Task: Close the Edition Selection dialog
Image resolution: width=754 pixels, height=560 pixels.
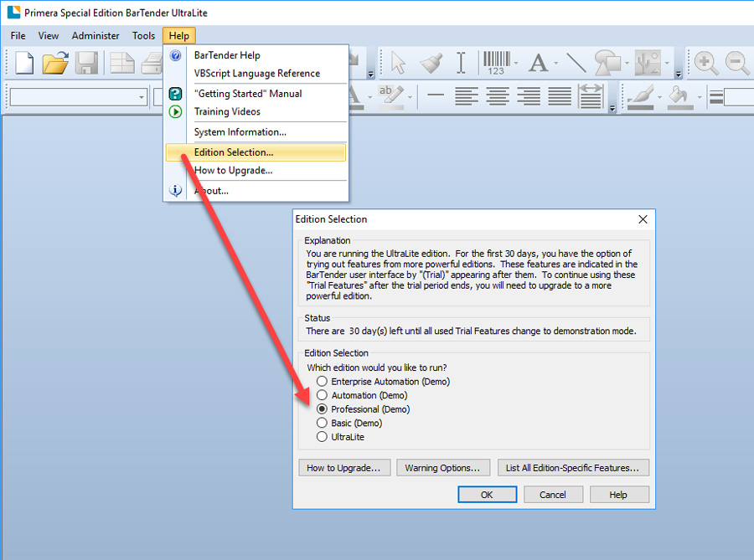Action: coord(643,219)
